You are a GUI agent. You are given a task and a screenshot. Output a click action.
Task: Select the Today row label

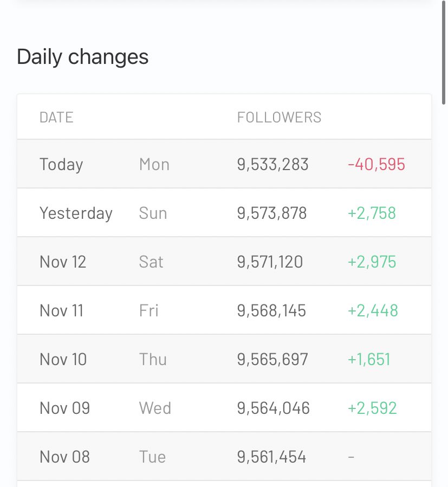[61, 164]
